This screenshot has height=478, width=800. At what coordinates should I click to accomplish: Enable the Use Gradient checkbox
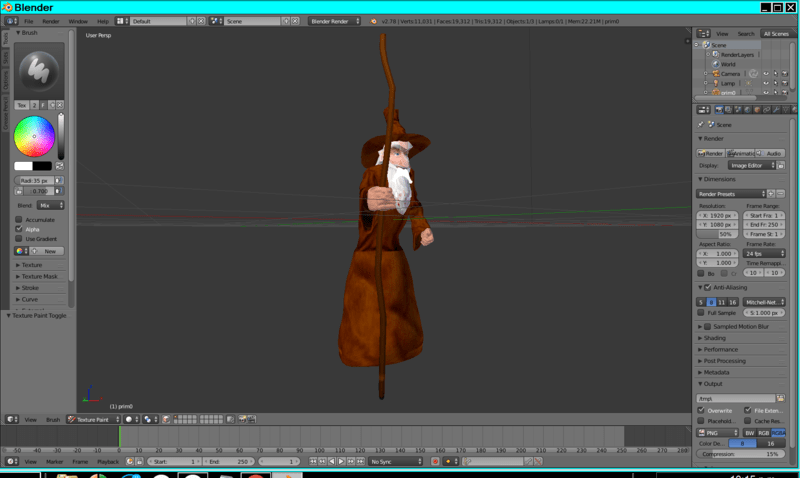[x=19, y=239]
